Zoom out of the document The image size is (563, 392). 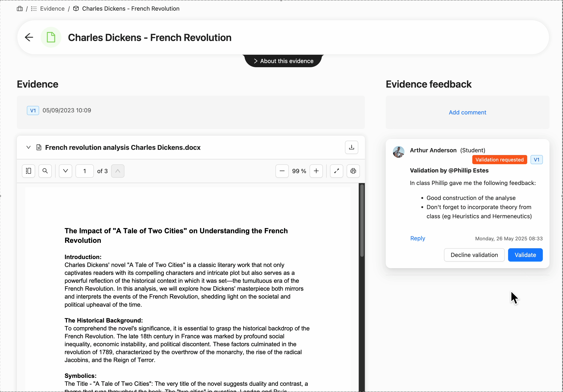[x=282, y=171]
